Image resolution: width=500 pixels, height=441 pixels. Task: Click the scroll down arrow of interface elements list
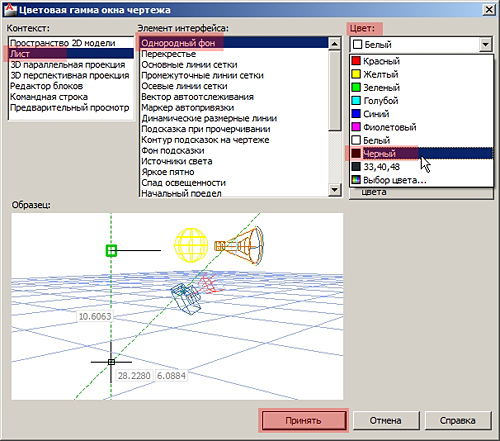click(x=334, y=190)
